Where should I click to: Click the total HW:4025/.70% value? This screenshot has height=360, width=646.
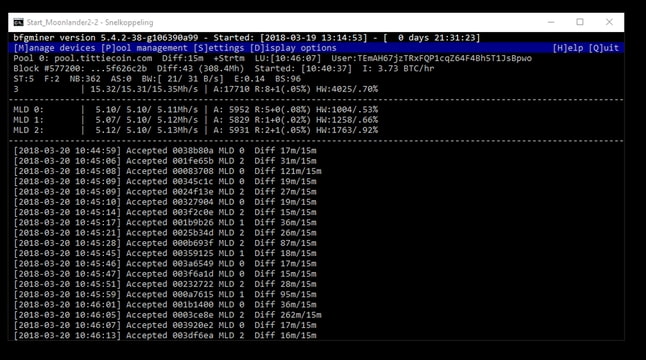(347, 89)
